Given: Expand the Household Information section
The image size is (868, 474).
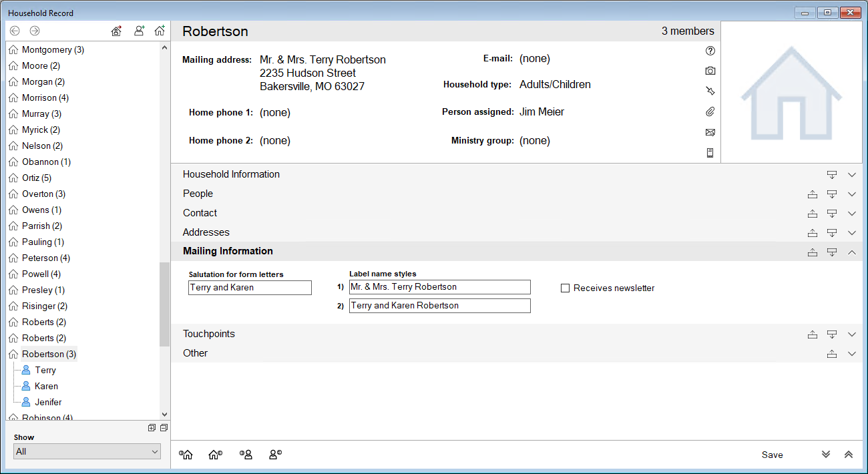Looking at the screenshot, I should tap(851, 175).
